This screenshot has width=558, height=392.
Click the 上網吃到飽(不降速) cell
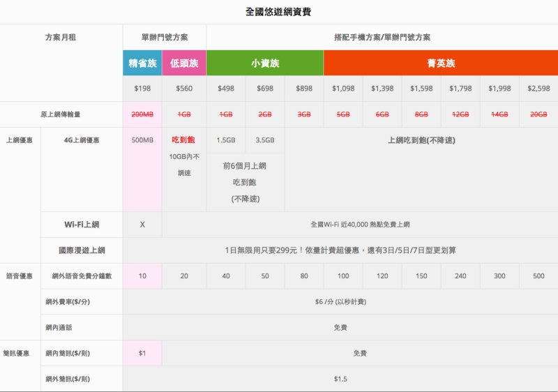tap(421, 140)
